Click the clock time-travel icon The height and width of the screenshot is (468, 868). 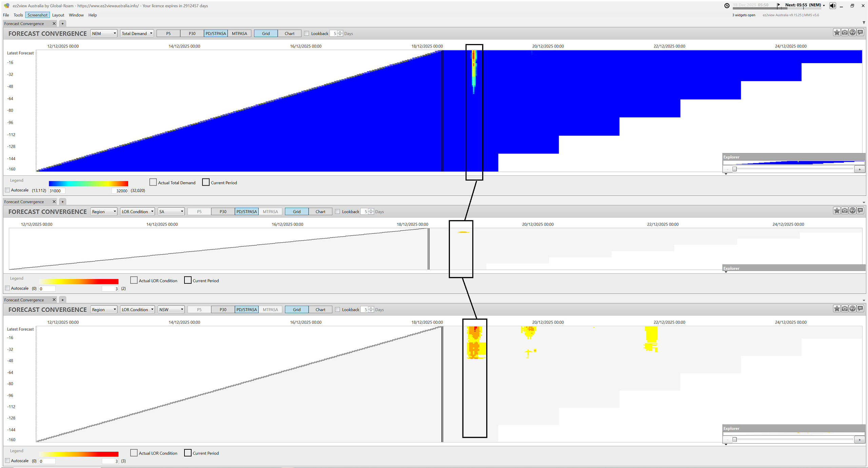(727, 6)
